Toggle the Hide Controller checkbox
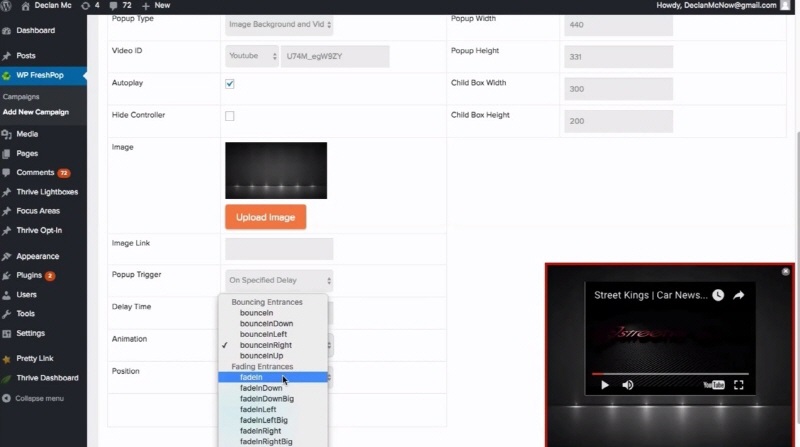Image resolution: width=800 pixels, height=447 pixels. (x=230, y=116)
